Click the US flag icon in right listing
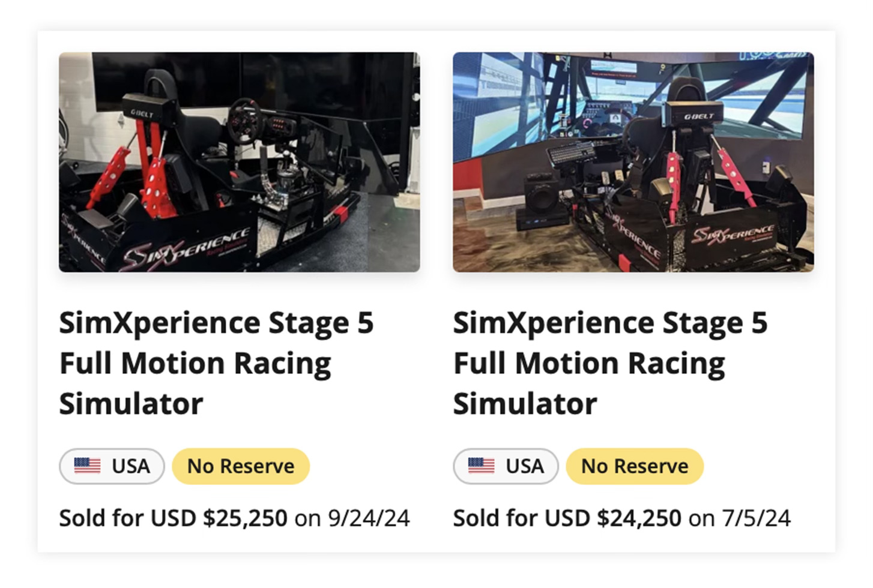The height and width of the screenshot is (588, 873). (481, 466)
